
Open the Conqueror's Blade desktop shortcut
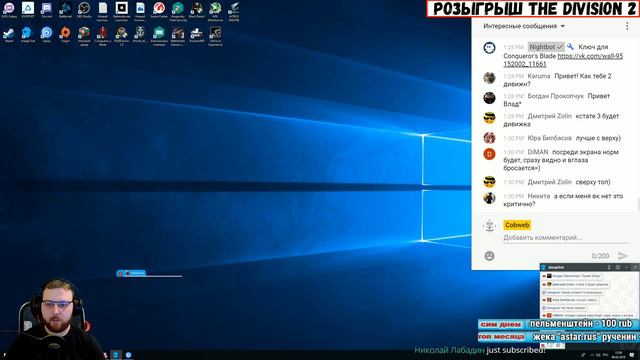pos(103,36)
